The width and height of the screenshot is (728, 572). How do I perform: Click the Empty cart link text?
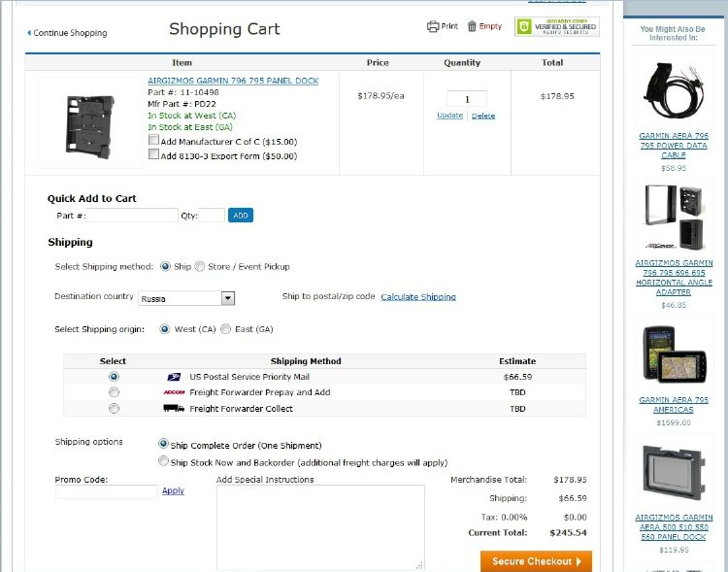[490, 26]
